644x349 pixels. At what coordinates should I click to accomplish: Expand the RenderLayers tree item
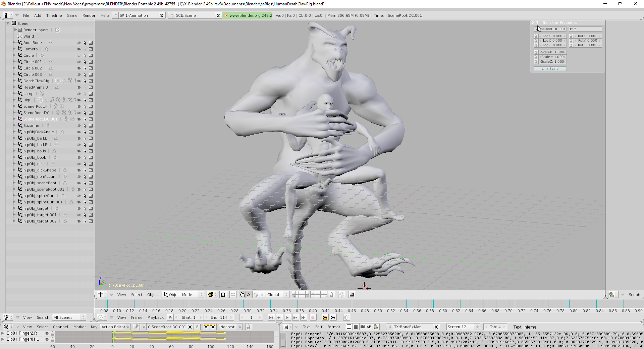pos(15,30)
